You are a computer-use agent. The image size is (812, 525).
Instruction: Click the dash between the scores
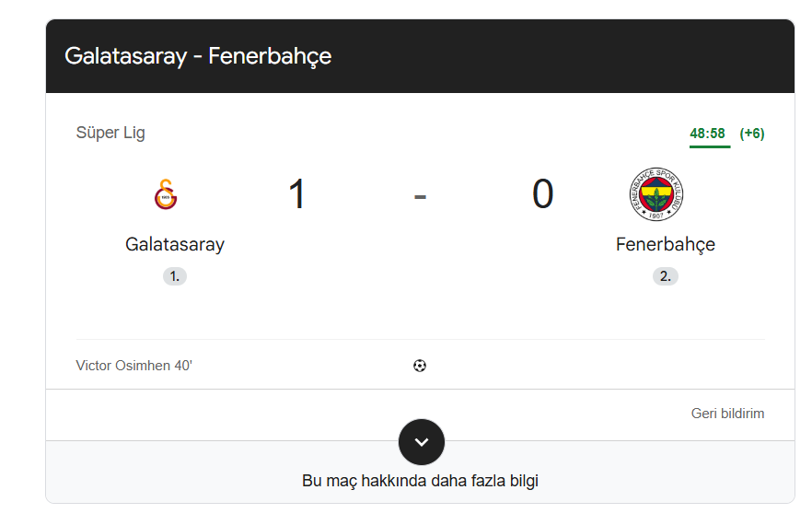point(420,195)
